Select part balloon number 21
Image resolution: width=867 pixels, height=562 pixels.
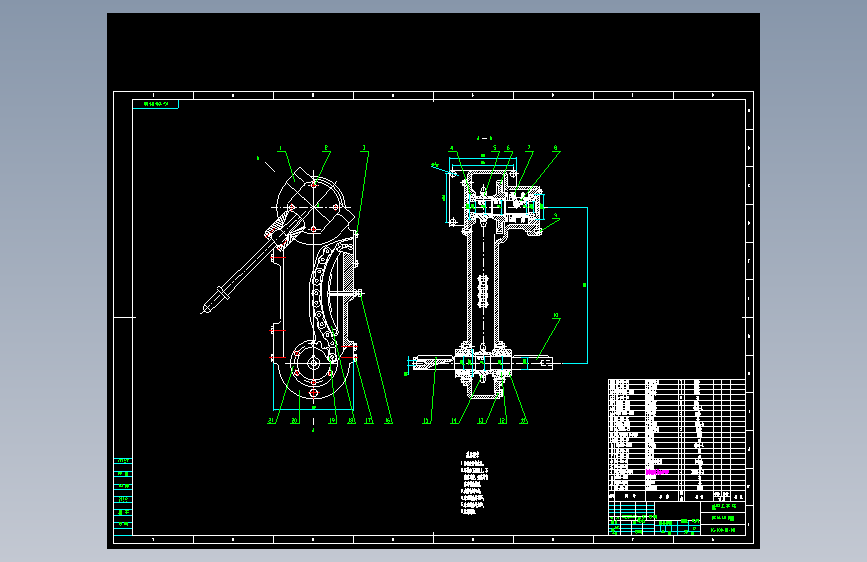[x=271, y=421]
